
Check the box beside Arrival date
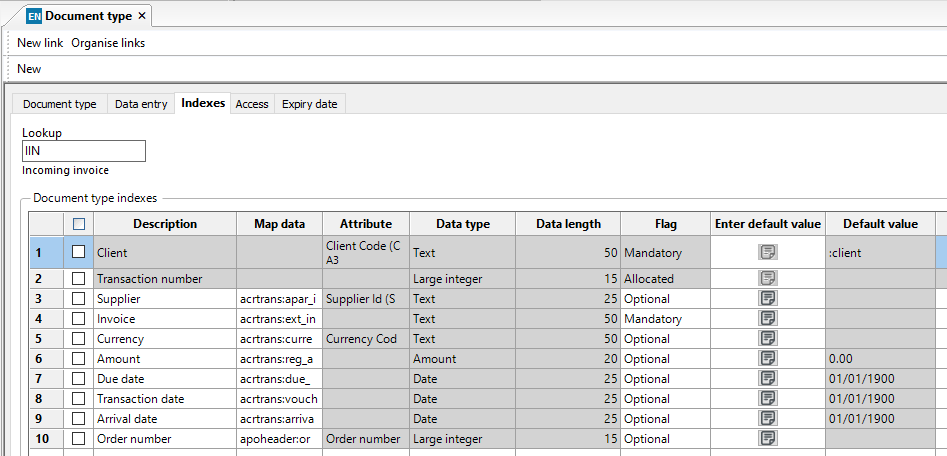coord(79,419)
